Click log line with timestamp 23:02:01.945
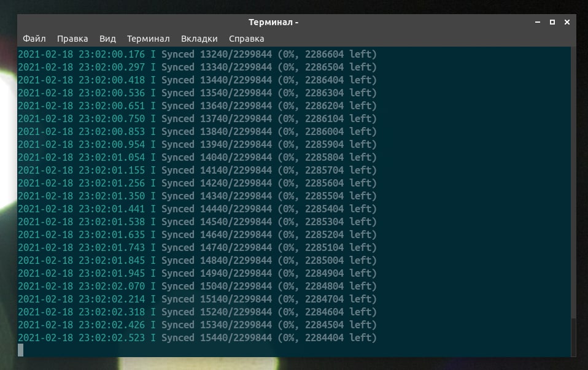 [197, 273]
